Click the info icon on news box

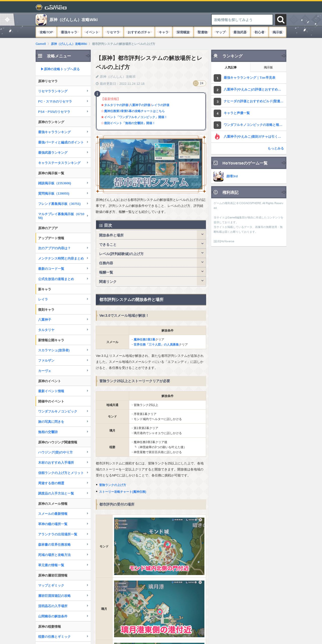(x=97, y=94)
